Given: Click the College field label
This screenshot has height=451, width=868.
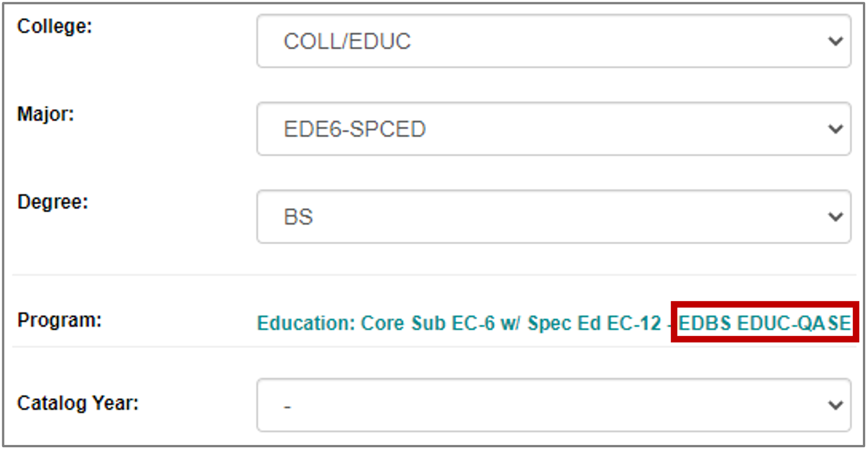Looking at the screenshot, I should point(55,26).
